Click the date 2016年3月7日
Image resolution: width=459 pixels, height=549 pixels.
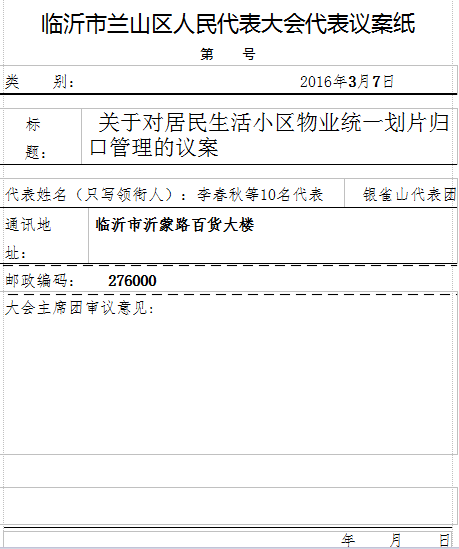point(347,82)
